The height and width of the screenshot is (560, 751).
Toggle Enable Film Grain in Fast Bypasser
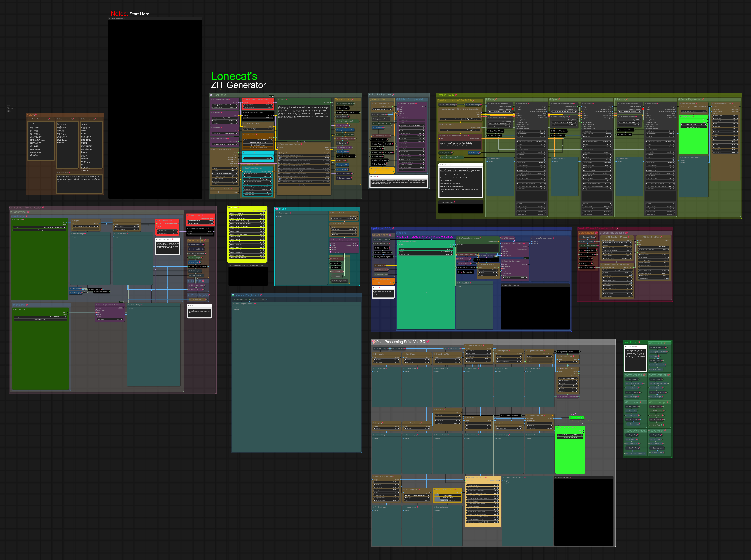point(497,506)
